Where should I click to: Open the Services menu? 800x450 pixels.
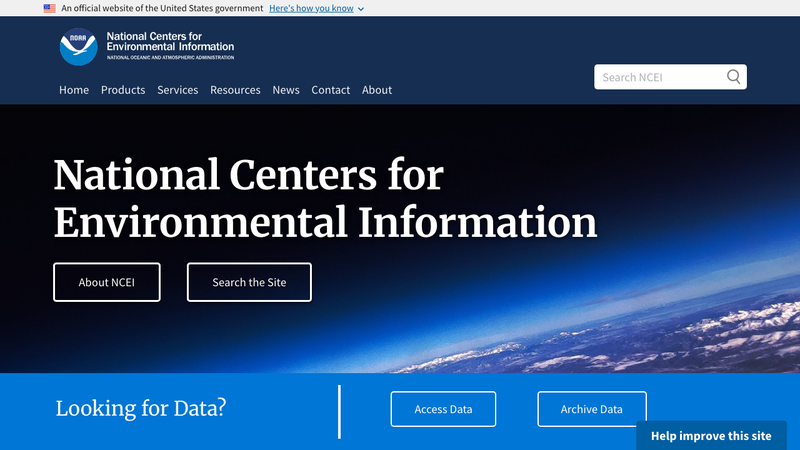tap(178, 90)
